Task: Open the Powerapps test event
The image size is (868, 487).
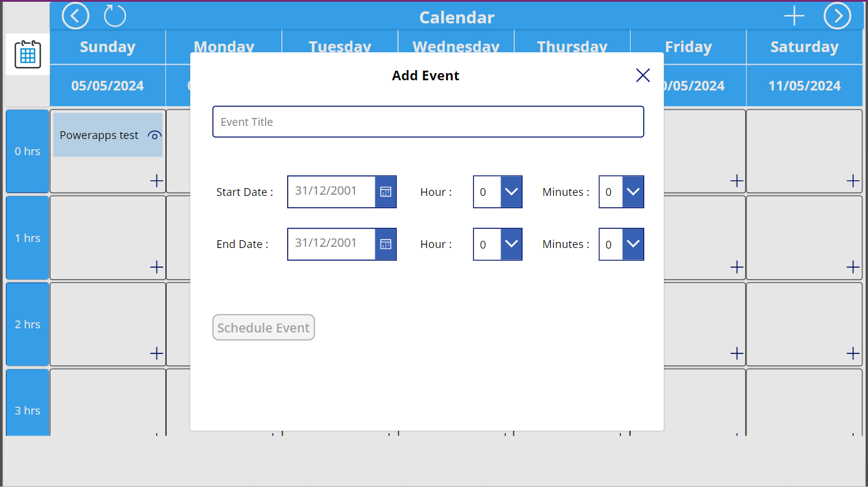Action: pos(99,135)
